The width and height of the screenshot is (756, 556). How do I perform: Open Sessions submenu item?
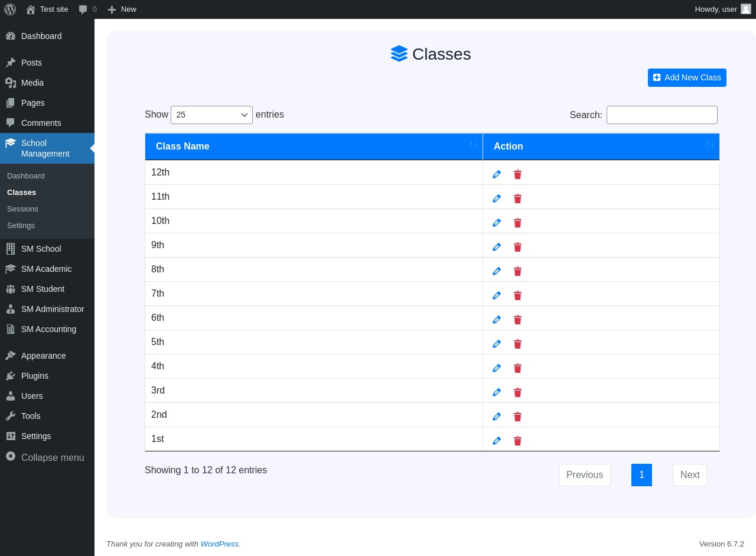point(22,209)
